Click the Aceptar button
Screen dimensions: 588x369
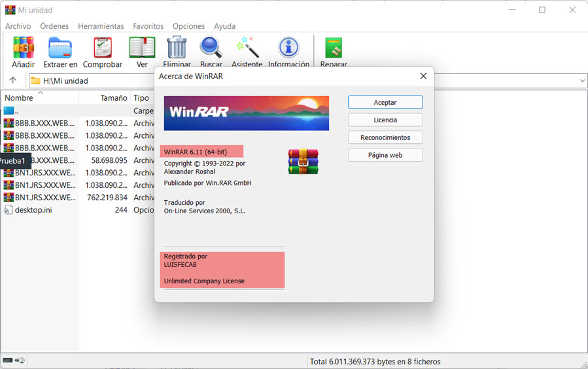[x=385, y=102]
